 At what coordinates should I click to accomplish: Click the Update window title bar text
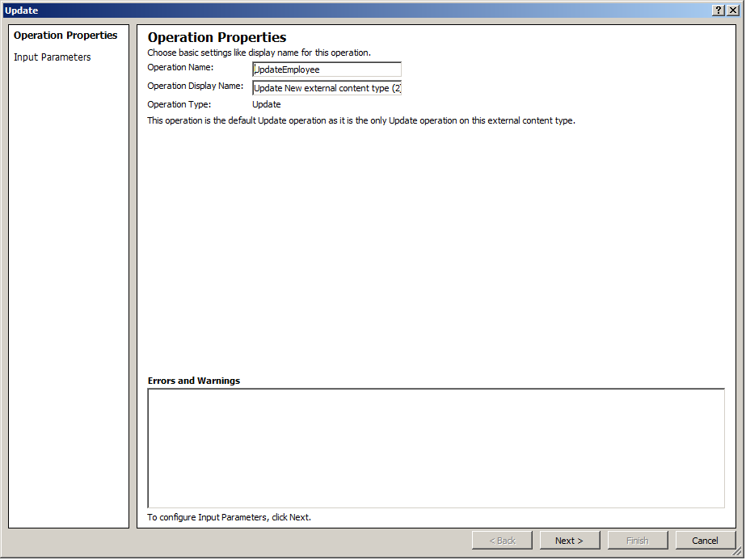[21, 11]
